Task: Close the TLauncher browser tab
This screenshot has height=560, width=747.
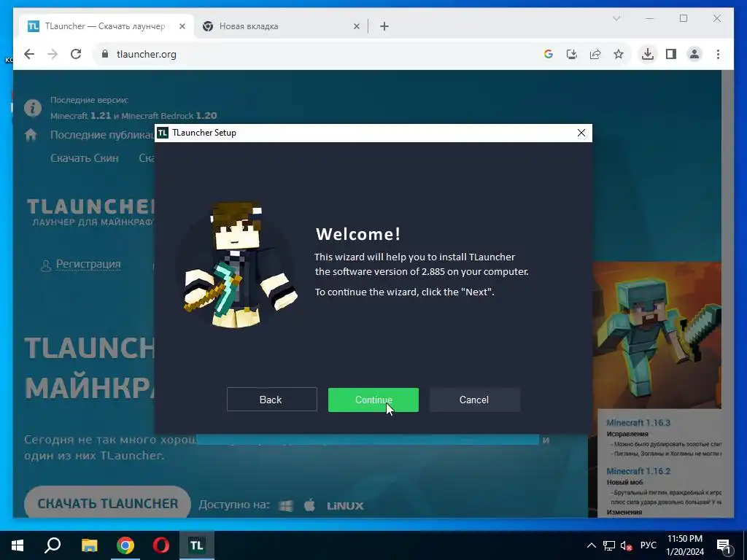Action: [182, 26]
